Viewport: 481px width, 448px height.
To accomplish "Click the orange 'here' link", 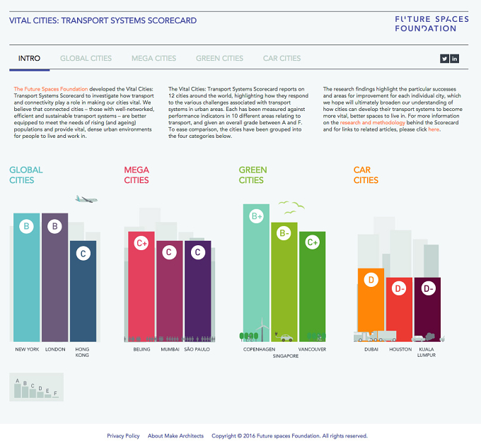I will click(434, 129).
